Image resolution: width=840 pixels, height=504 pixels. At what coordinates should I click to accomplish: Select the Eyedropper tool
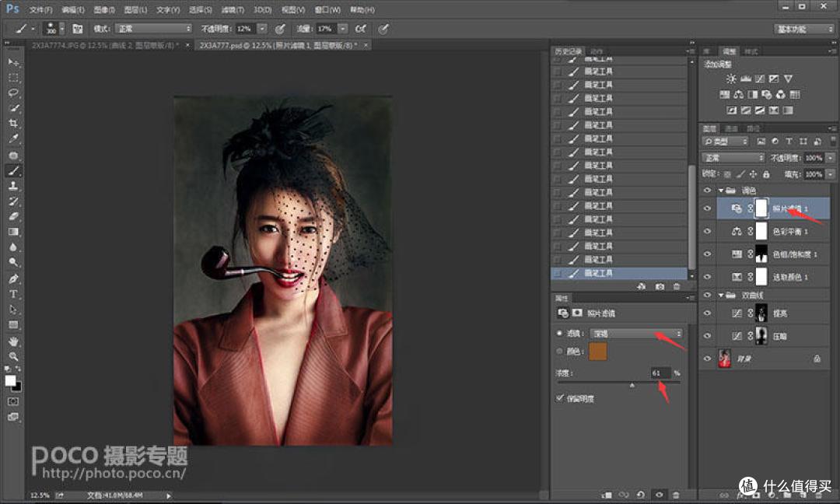[x=13, y=139]
